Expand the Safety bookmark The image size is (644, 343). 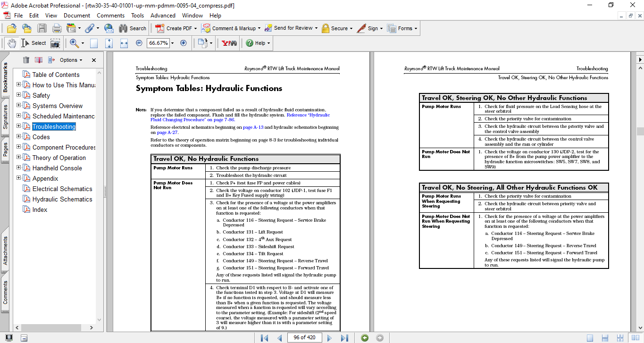pyautogui.click(x=19, y=95)
